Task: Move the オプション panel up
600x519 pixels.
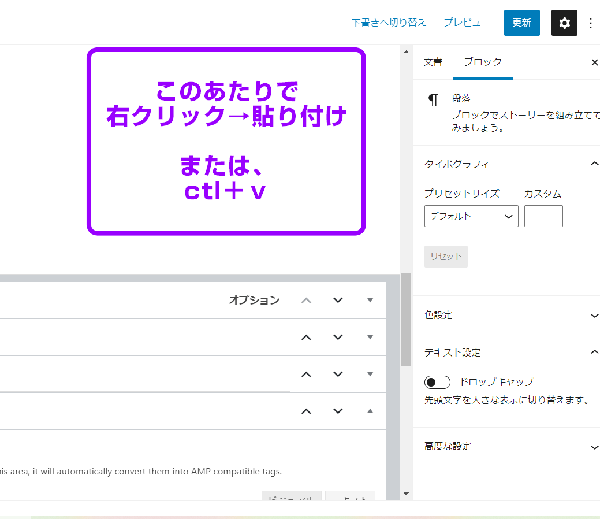Action: (x=307, y=300)
